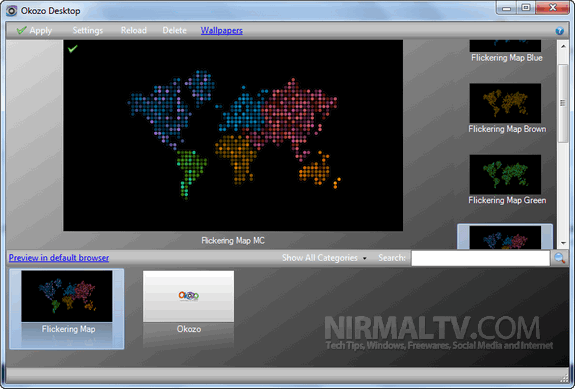This screenshot has height=389, width=575.
Task: Click the Okozo Desktop title bar icon
Action: [x=11, y=11]
